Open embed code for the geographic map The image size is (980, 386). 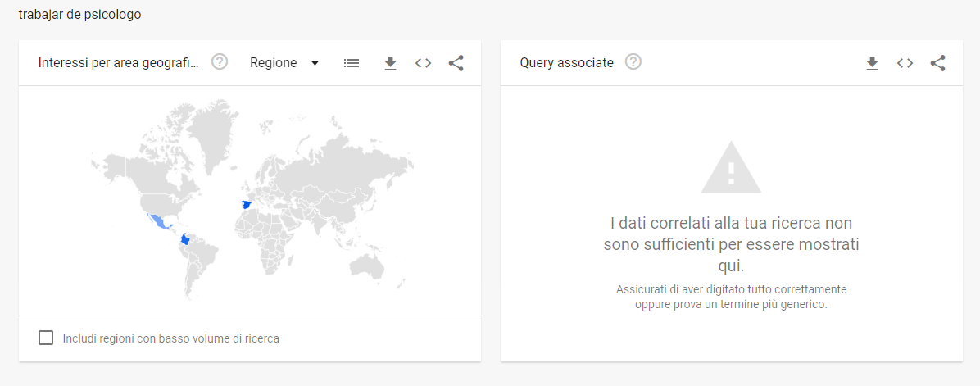pyautogui.click(x=423, y=63)
